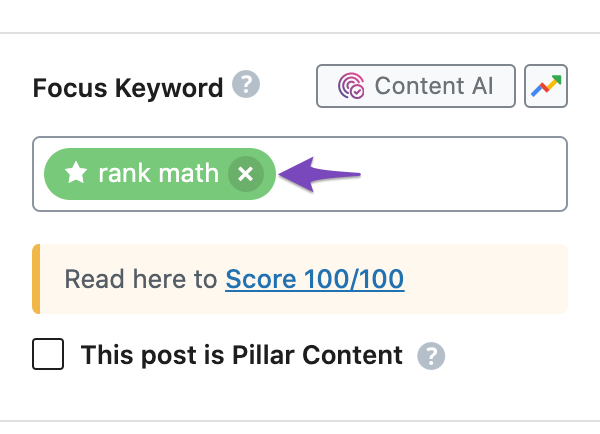
Task: Open the Google Trends arrow icon button
Action: (546, 86)
